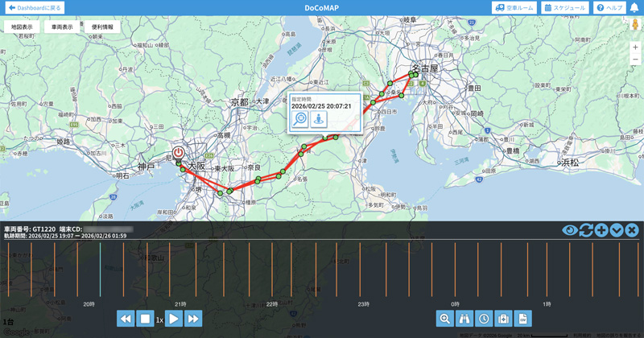The image size is (644, 338).
Task: Click the first-aid kit icon in the bottom toolbar
Action: click(503, 319)
